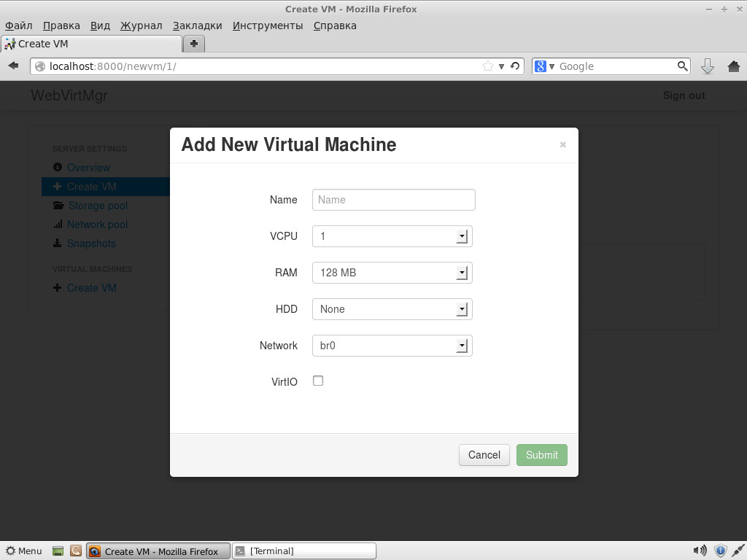Click the Sign out link
The image size is (747, 560).
684,96
